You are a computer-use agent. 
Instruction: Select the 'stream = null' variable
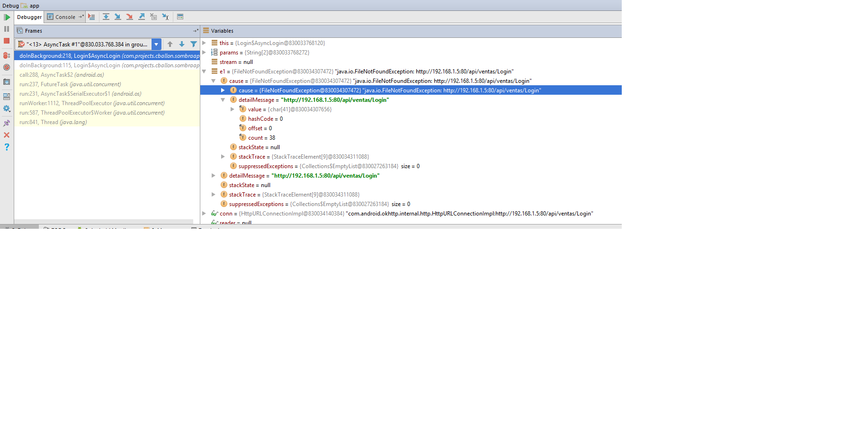411,62
